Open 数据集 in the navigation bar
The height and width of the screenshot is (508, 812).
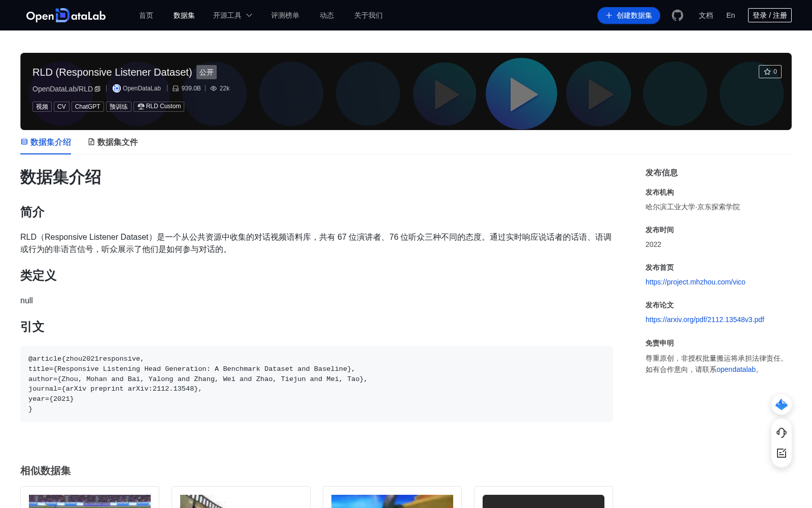tap(184, 15)
